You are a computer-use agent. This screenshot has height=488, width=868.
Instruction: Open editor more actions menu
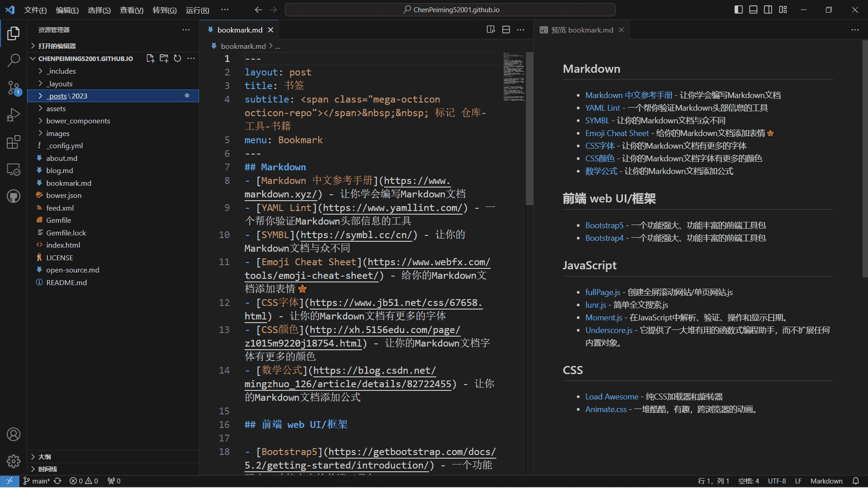521,30
